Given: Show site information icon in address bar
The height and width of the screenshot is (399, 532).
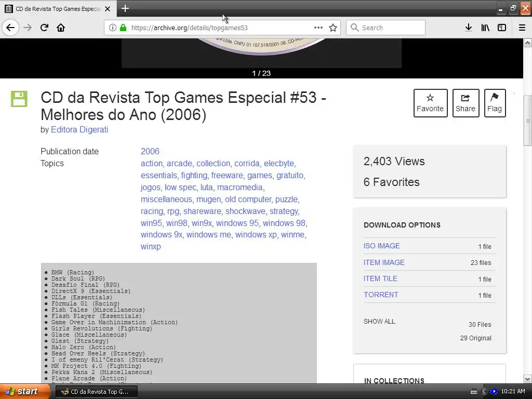Looking at the screenshot, I should coord(113,28).
